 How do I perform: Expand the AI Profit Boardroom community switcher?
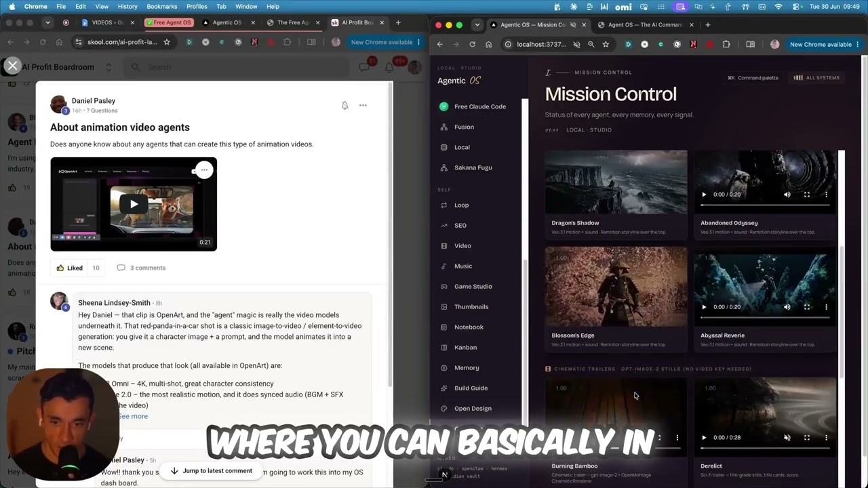[x=108, y=67]
